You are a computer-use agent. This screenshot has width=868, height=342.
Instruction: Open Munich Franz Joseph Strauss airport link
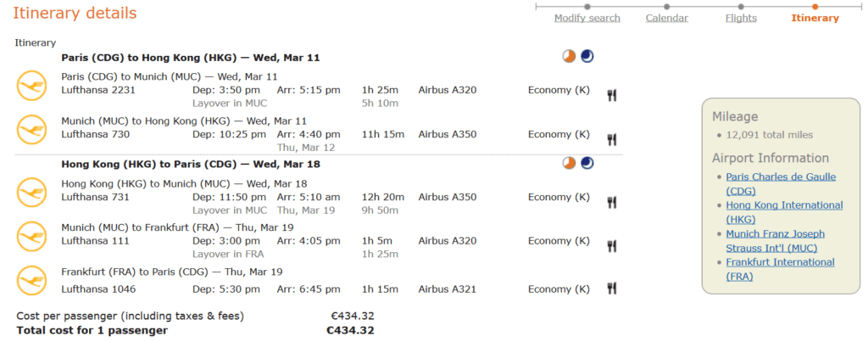tap(776, 240)
